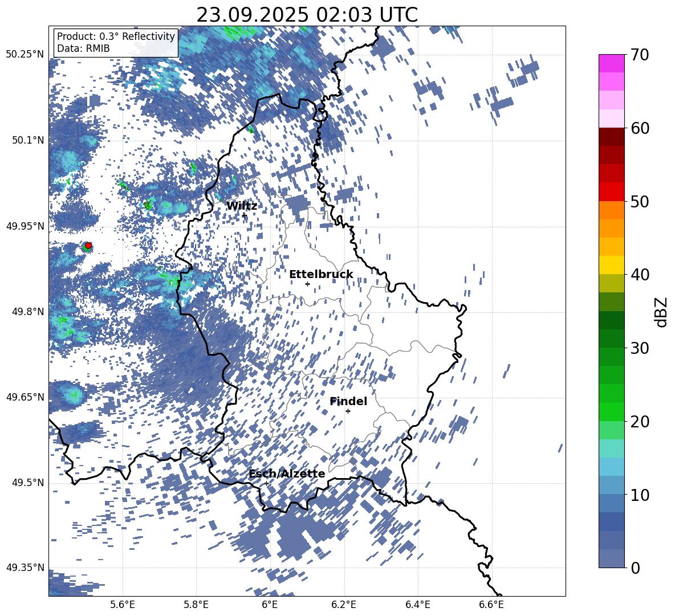Click the 49.5°N latitude label
This screenshot has height=616, width=675.
pos(29,483)
